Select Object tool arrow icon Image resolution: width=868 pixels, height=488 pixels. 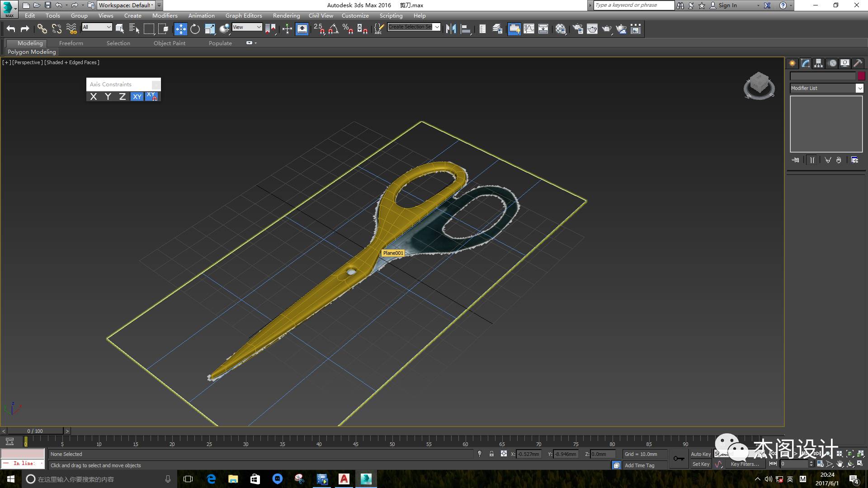point(120,29)
